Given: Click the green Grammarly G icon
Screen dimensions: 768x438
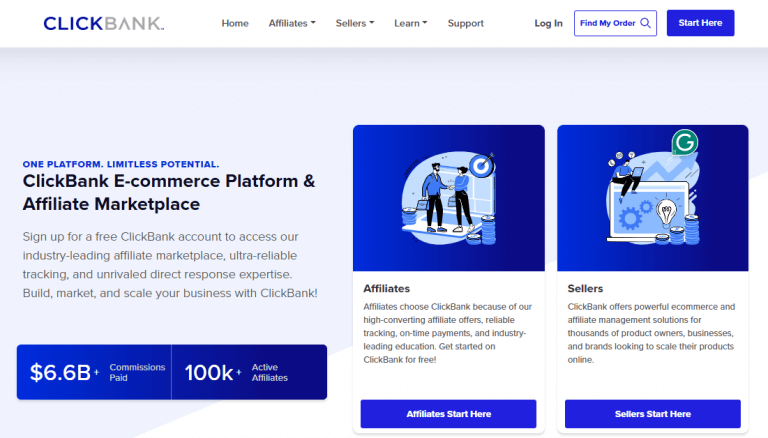Looking at the screenshot, I should pyautogui.click(x=685, y=142).
